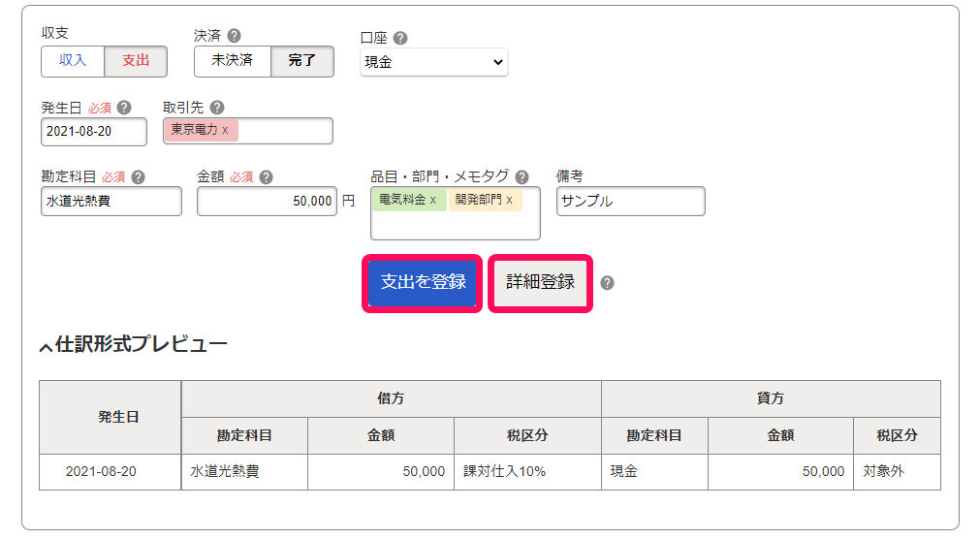
Task: Click the 貸方 column header
Action: pyautogui.click(x=771, y=398)
